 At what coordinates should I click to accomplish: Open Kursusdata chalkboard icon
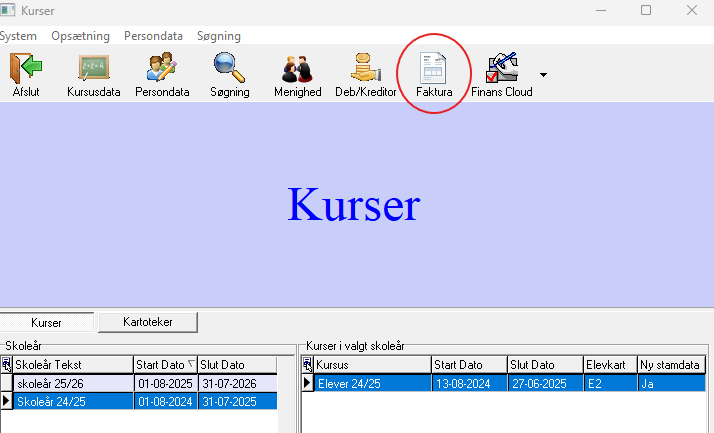(93, 68)
